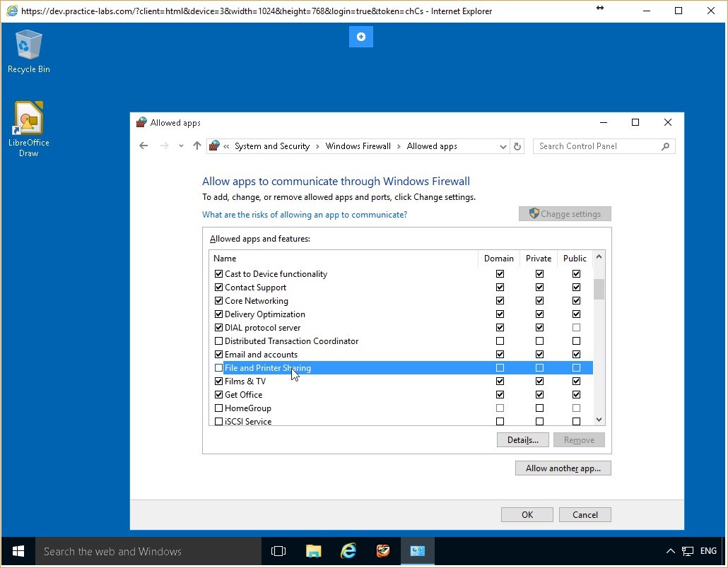This screenshot has height=568, width=728.
Task: Click the back navigation arrow
Action: point(143,146)
